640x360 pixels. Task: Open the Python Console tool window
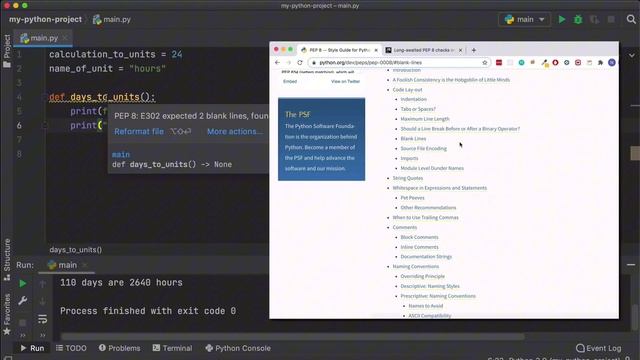[x=238, y=348]
